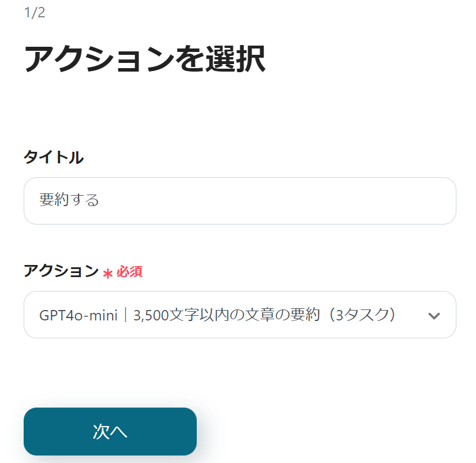Click the 次 character on the next button
This screenshot has height=463, width=476.
[x=101, y=431]
